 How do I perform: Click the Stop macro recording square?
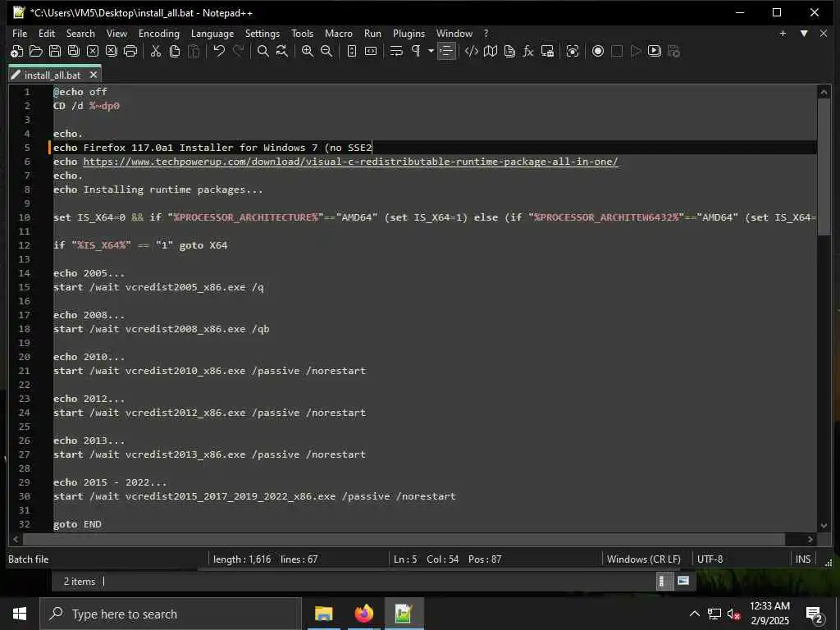(617, 52)
